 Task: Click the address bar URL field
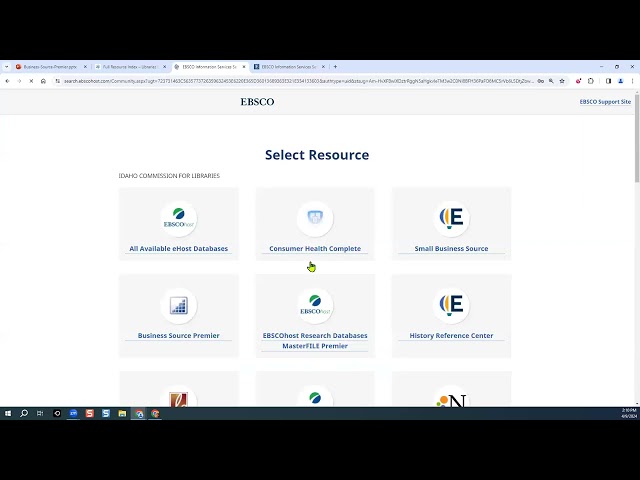pyautogui.click(x=298, y=81)
